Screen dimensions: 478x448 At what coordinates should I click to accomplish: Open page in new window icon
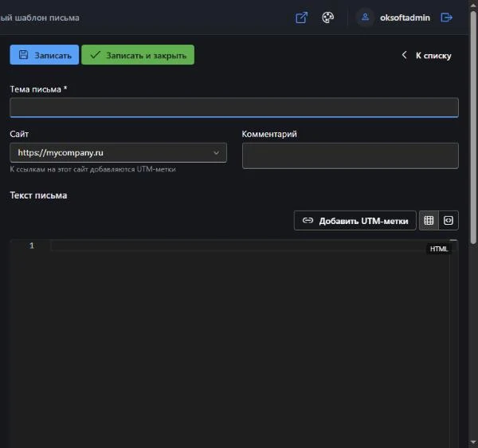coord(301,18)
